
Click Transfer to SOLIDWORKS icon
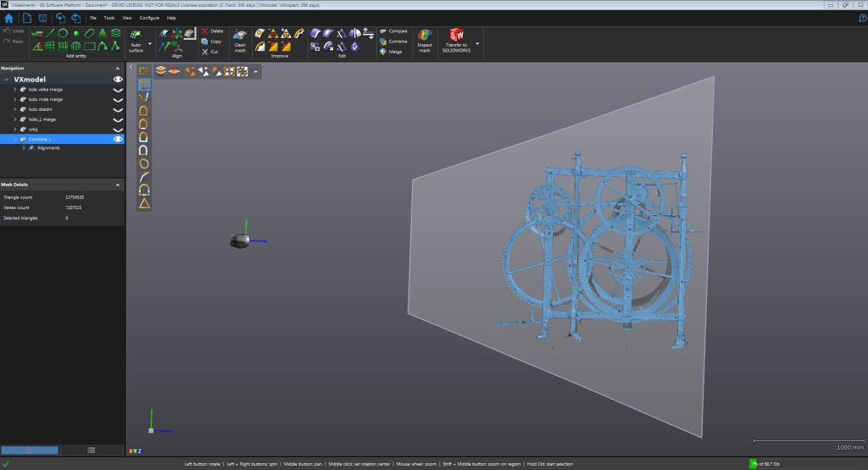(457, 40)
